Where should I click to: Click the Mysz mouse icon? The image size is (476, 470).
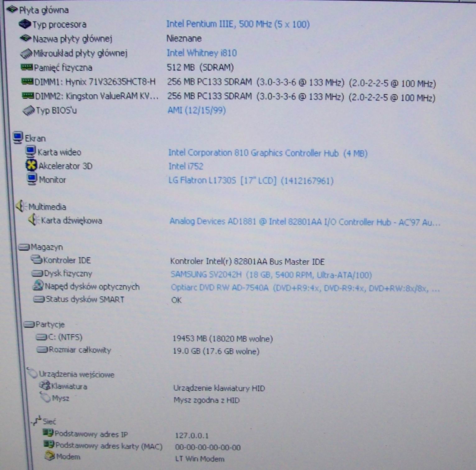45,397
